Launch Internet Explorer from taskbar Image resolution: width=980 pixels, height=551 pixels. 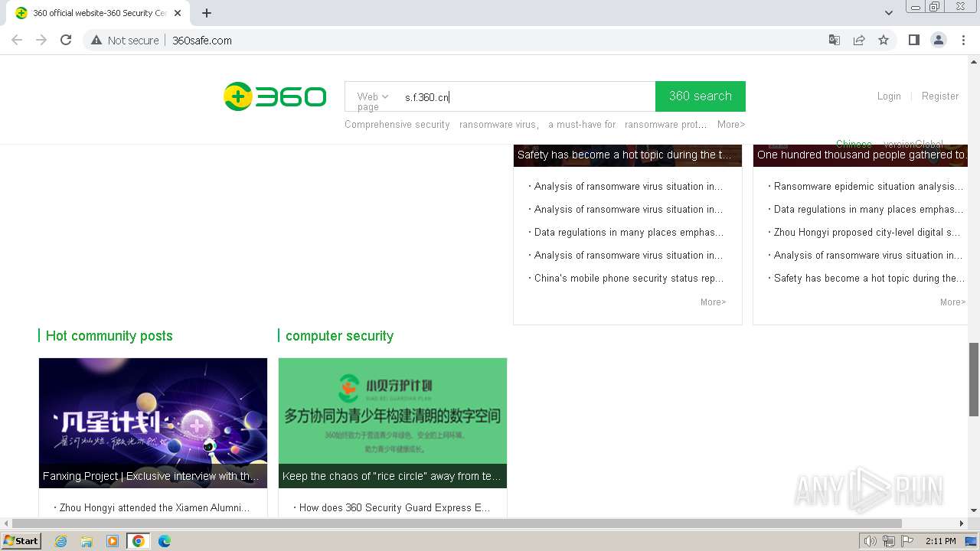tap(61, 541)
